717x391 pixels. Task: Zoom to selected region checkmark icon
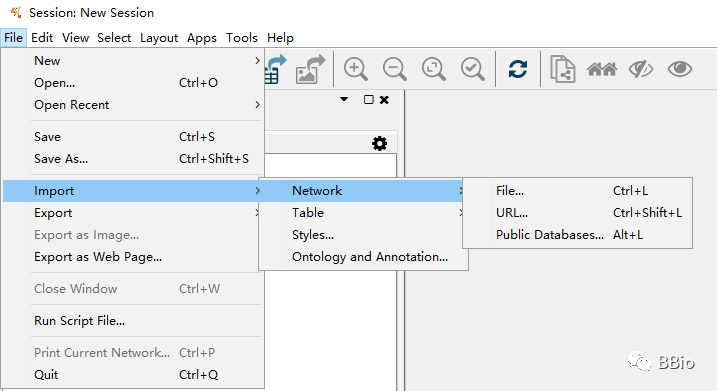[x=472, y=70]
